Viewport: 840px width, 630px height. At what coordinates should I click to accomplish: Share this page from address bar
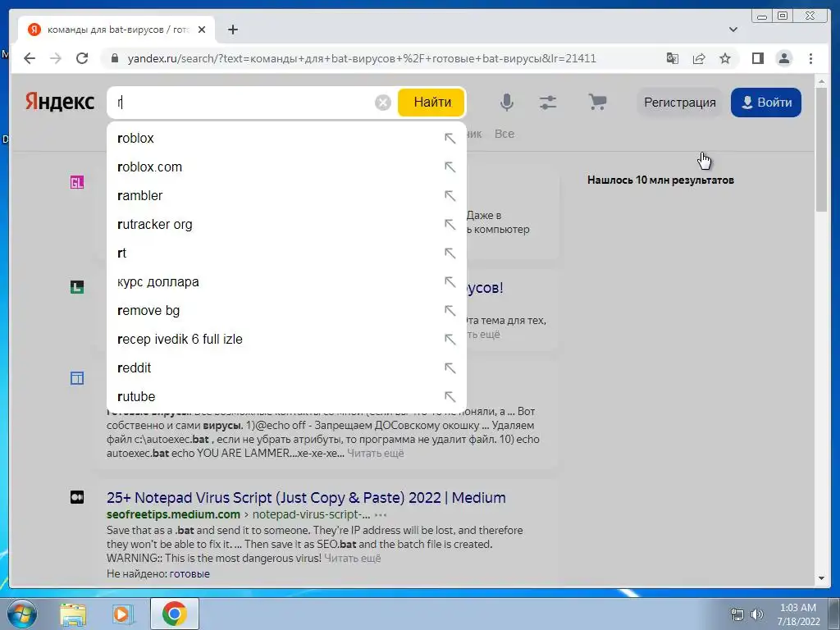699,58
